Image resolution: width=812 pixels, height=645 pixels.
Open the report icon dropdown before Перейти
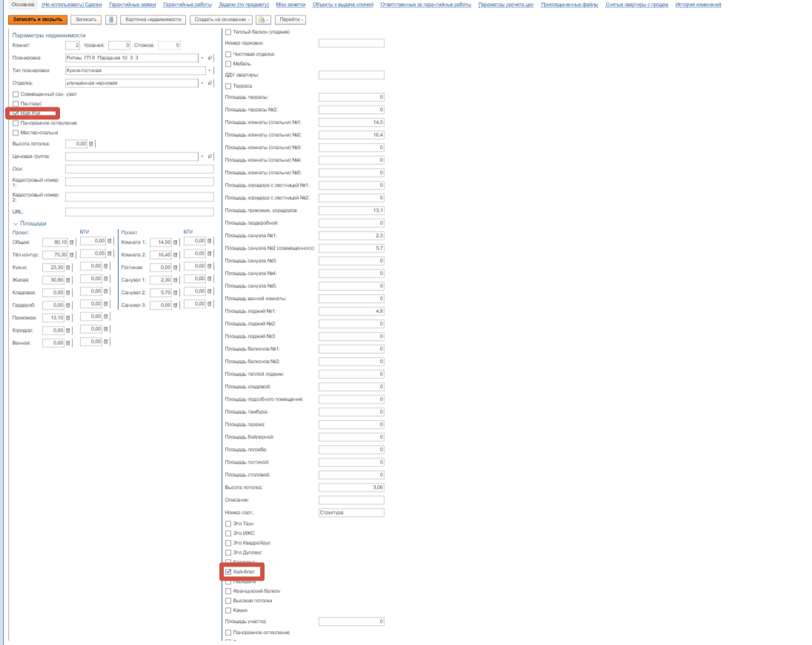pos(264,20)
